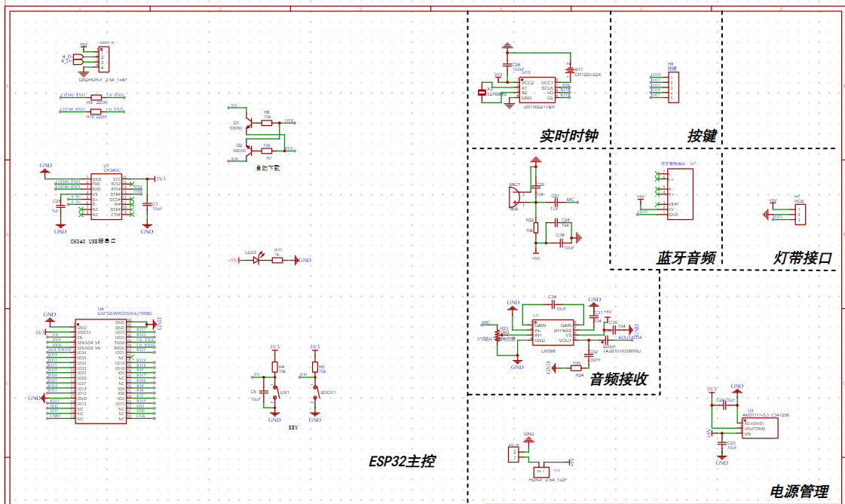The image size is (845, 504).
Task: Select the Bluetooth audio module U7
Action: click(x=680, y=194)
